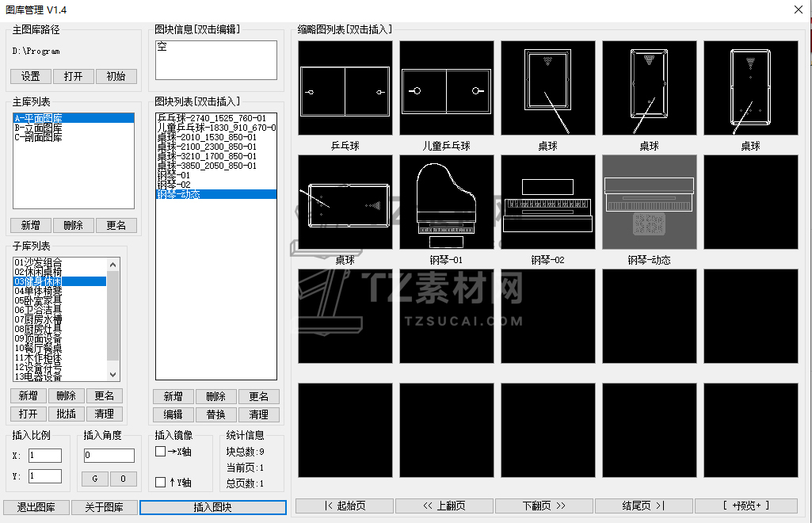Click 新增 under the 子库列表
The height and width of the screenshot is (523, 812).
(x=28, y=395)
